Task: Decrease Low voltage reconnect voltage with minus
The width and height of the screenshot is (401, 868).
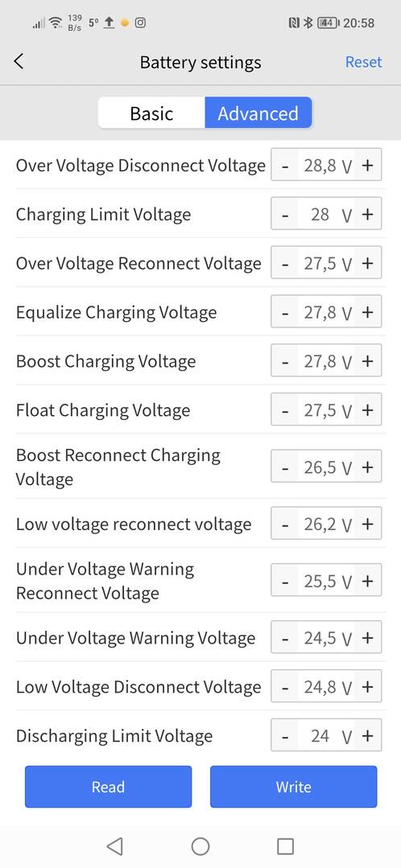Action: click(285, 525)
